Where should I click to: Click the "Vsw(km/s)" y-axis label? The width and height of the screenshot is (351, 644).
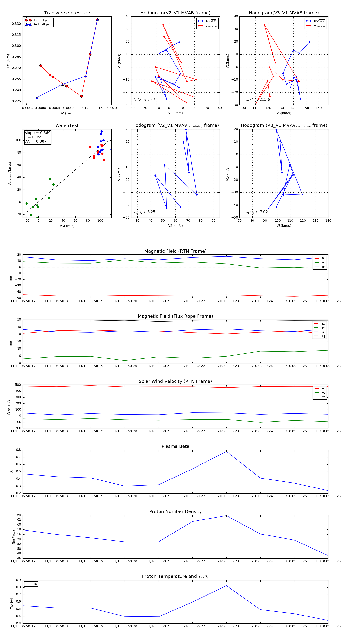point(9,407)
